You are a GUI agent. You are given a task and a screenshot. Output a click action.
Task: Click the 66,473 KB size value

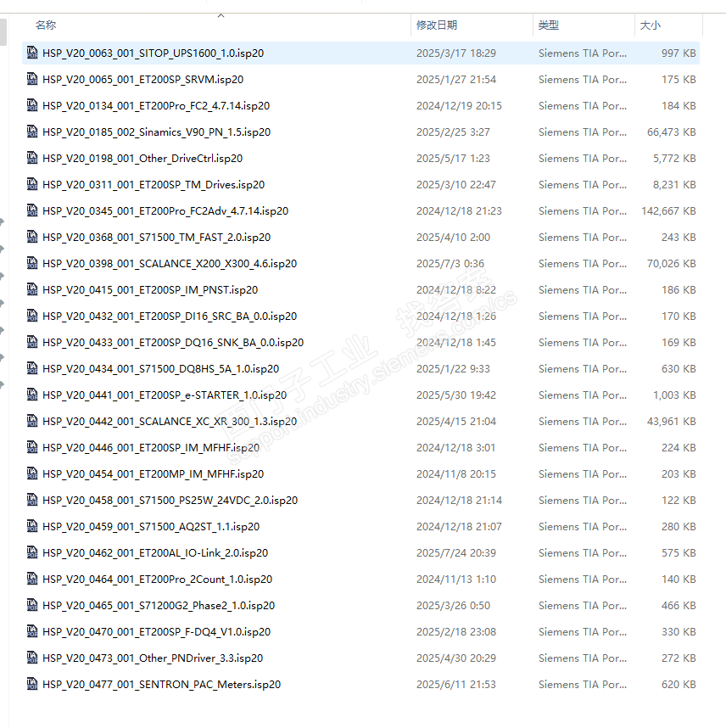tap(671, 132)
